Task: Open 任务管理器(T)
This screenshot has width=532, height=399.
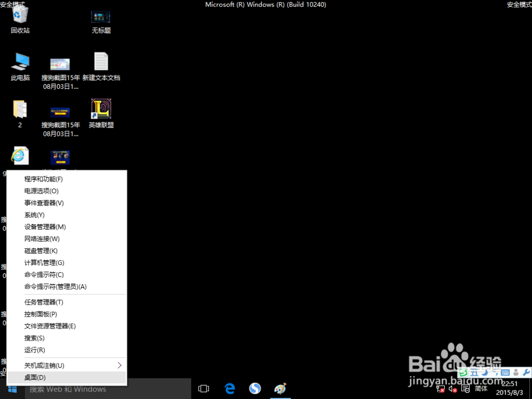Action: 66,302
